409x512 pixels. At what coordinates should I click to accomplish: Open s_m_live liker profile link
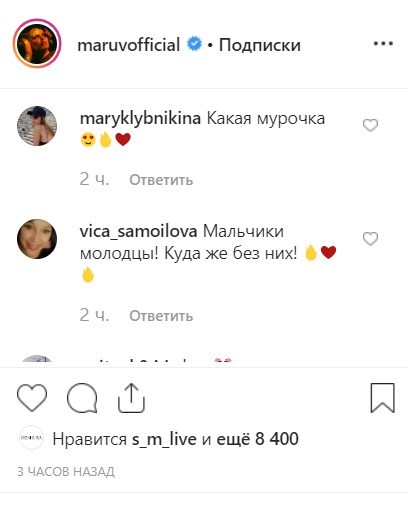click(164, 439)
